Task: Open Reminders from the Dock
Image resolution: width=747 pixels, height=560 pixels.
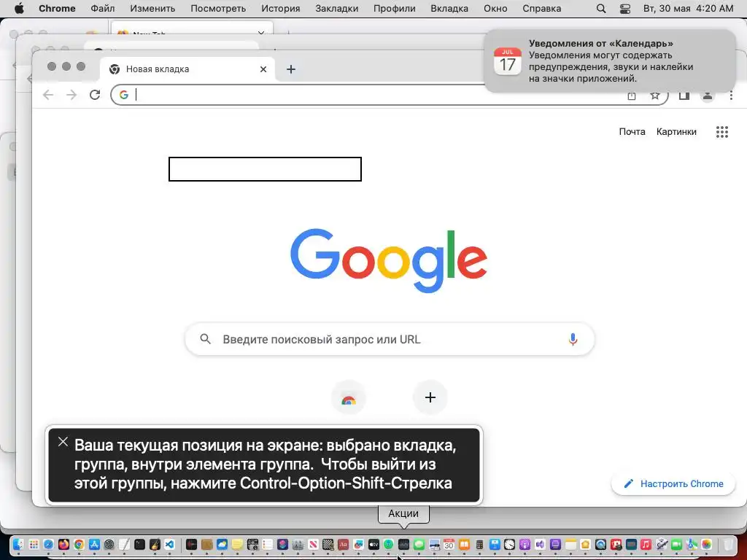Action: pyautogui.click(x=267, y=544)
